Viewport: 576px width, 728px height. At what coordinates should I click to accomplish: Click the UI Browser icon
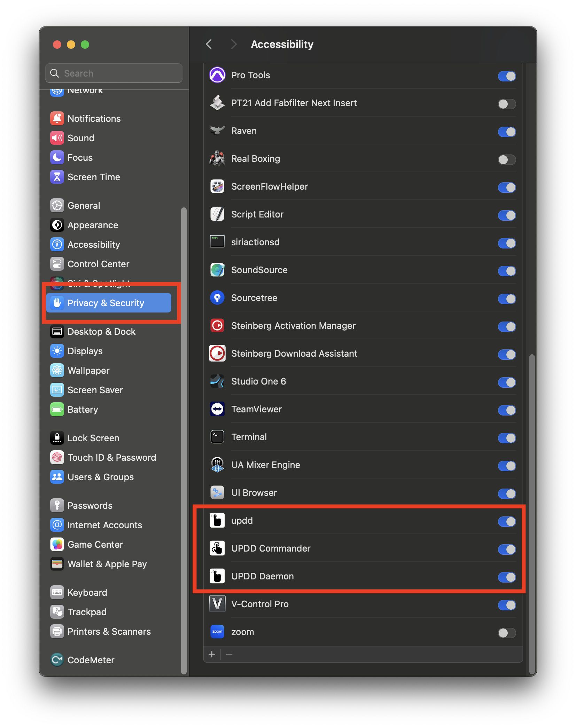(217, 493)
